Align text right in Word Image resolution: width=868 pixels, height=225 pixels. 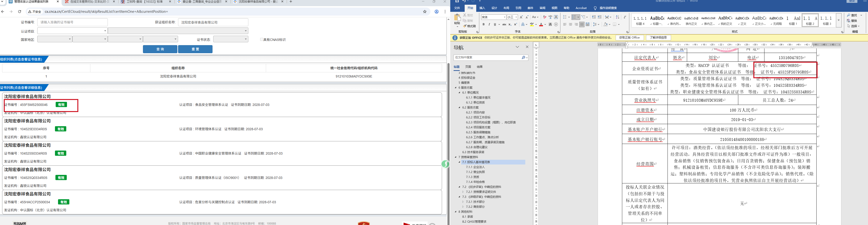click(576, 24)
